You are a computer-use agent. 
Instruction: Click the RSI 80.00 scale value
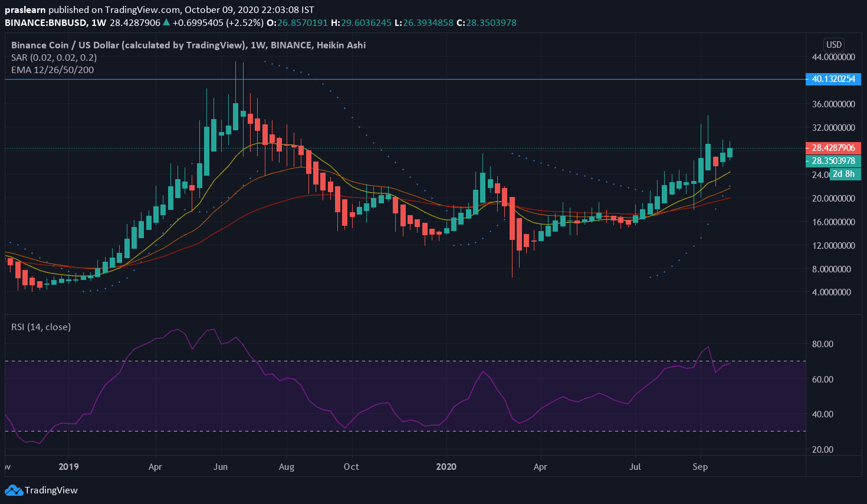coord(822,344)
